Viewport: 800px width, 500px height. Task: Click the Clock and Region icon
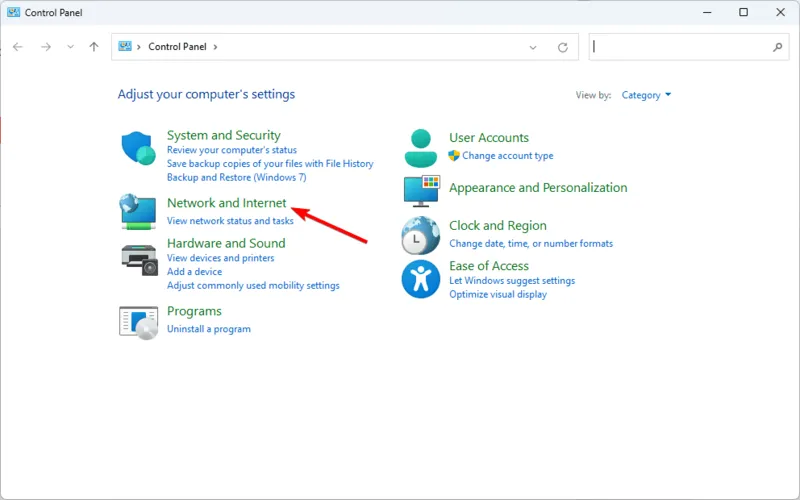tap(420, 235)
